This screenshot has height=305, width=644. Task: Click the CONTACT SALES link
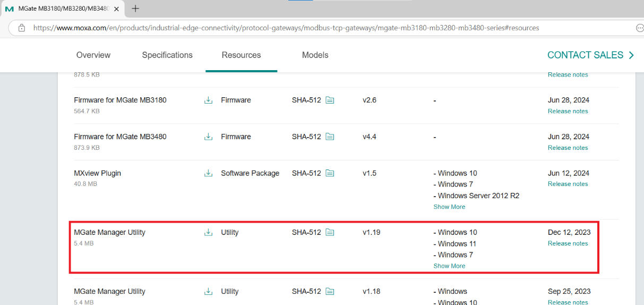coord(585,55)
